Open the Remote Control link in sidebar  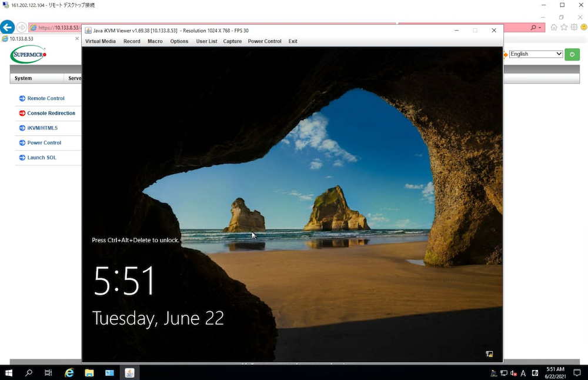tap(45, 98)
